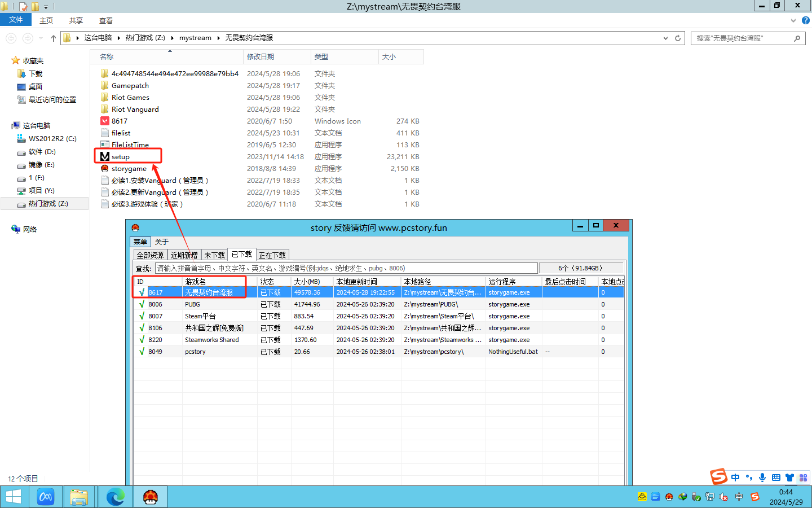This screenshot has width=812, height=508.
Task: Select the 8617 Windows icon file
Action: [105, 121]
